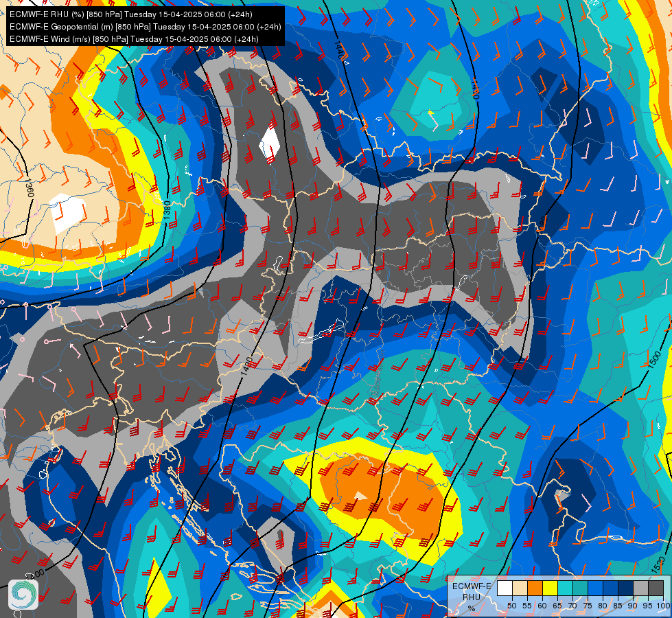Pick the white legend swatch below 50%
This screenshot has width=672, height=618.
[x=505, y=588]
